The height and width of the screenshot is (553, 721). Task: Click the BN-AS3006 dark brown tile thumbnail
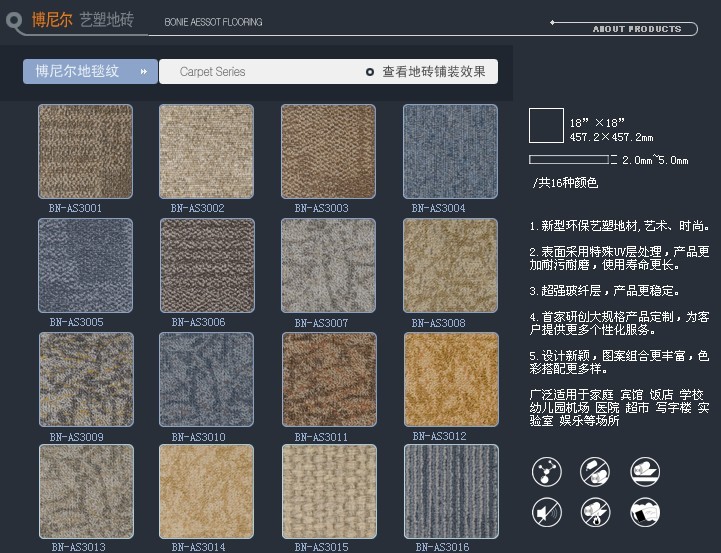point(206,266)
